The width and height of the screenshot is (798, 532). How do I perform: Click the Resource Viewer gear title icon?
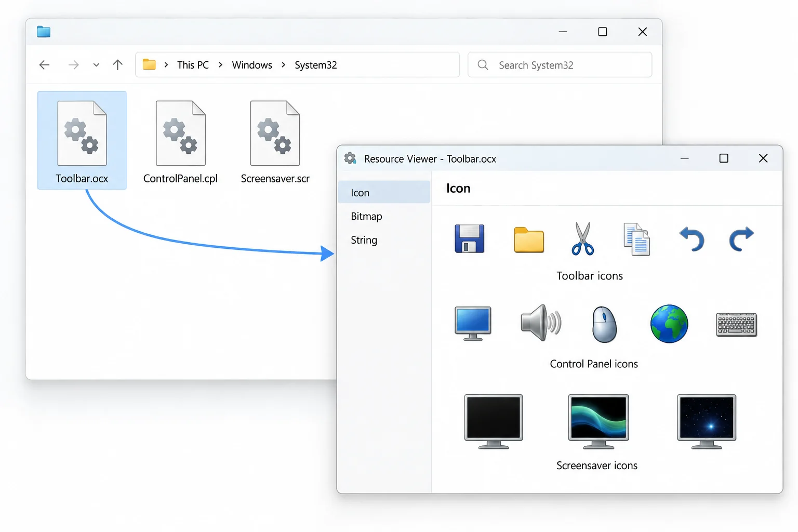[350, 158]
